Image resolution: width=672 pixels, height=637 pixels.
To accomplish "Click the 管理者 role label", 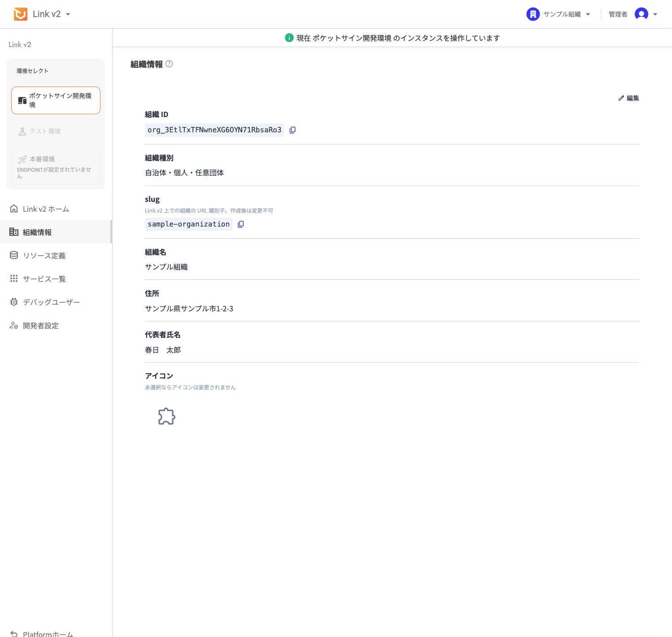I will tap(618, 14).
